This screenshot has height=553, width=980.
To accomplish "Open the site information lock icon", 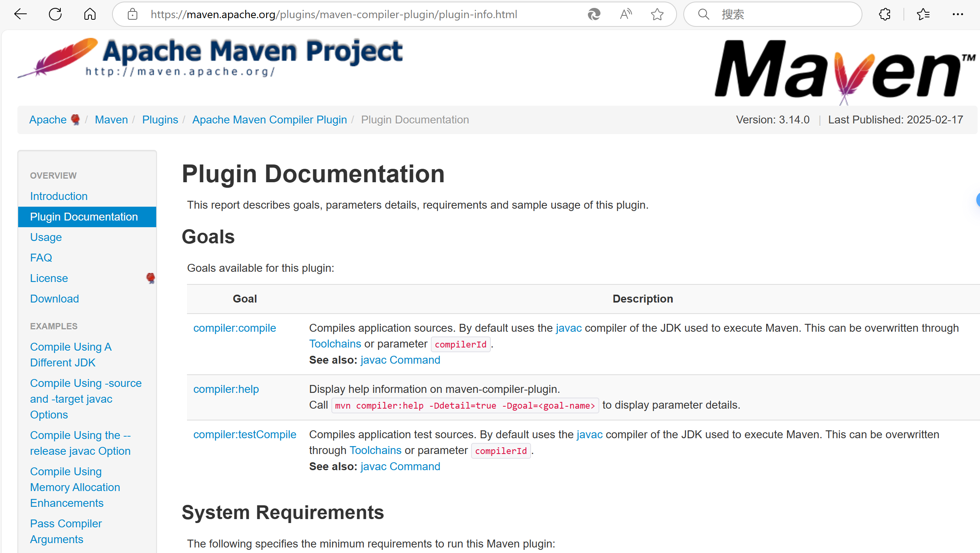I will click(133, 15).
